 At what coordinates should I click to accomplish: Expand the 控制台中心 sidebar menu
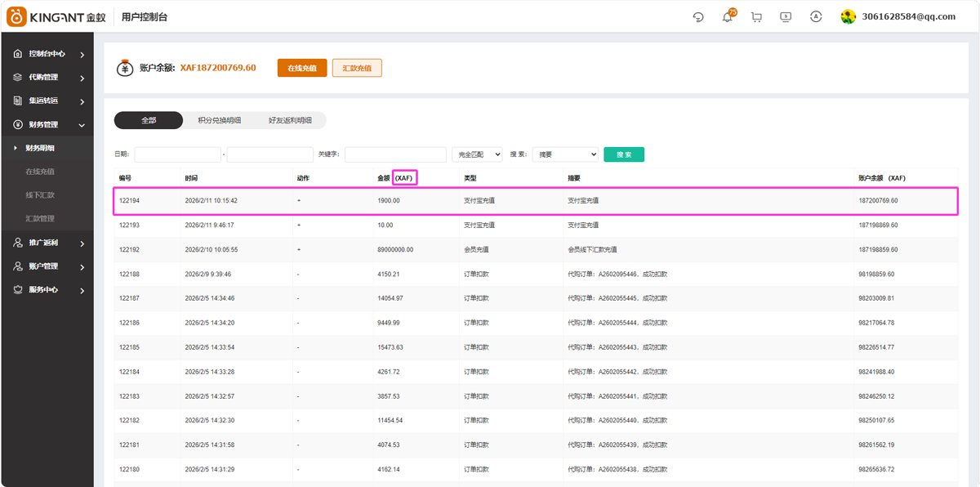click(x=49, y=54)
